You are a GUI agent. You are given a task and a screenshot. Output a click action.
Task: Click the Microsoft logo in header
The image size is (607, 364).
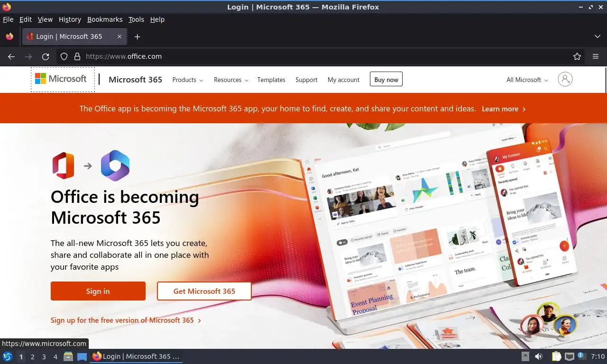[x=61, y=79]
